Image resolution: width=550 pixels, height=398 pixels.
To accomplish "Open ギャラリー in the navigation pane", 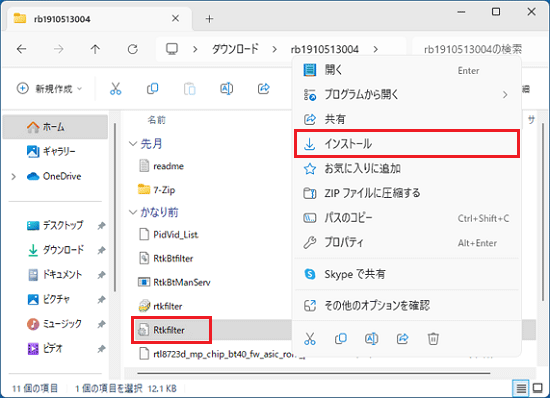I will (x=55, y=151).
